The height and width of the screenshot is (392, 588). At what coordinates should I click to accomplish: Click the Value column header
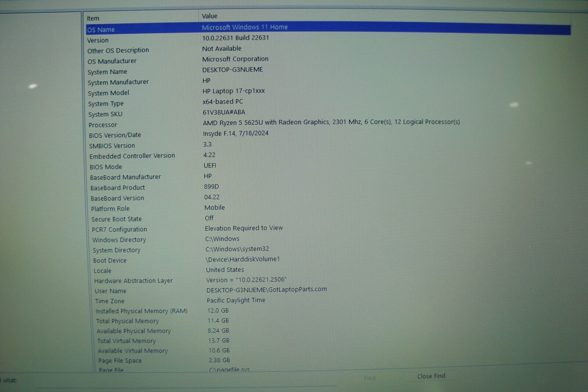(x=209, y=16)
